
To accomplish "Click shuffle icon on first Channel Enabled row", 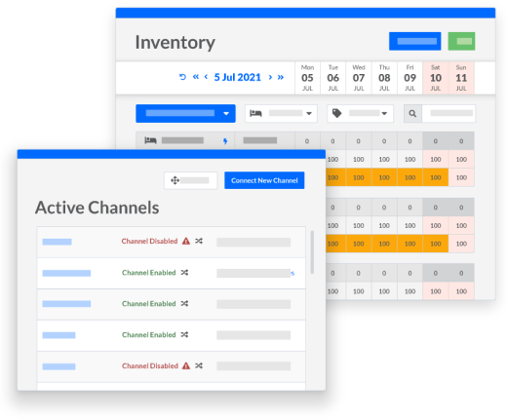I will tap(184, 273).
